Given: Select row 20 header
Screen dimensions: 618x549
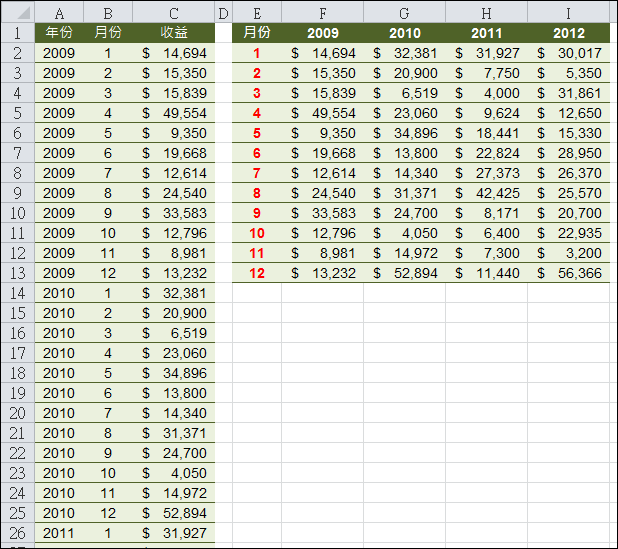Looking at the screenshot, I should coord(18,413).
